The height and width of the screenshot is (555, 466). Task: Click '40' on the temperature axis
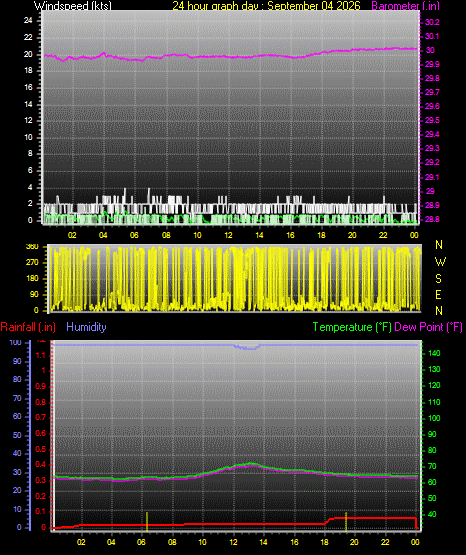pos(432,514)
